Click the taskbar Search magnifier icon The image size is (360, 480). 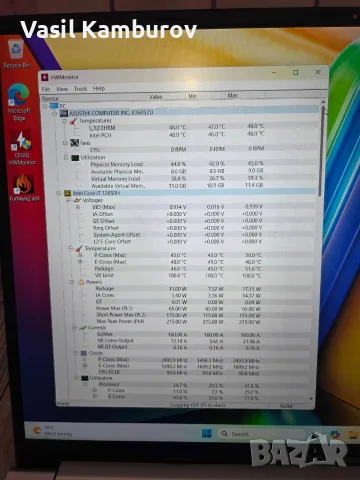pyautogui.click(x=224, y=433)
